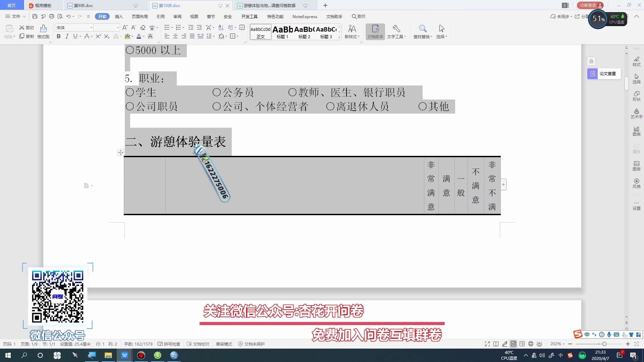The image size is (644, 362).
Task: Open the 图表 sidebar tool
Action: pyautogui.click(x=636, y=131)
